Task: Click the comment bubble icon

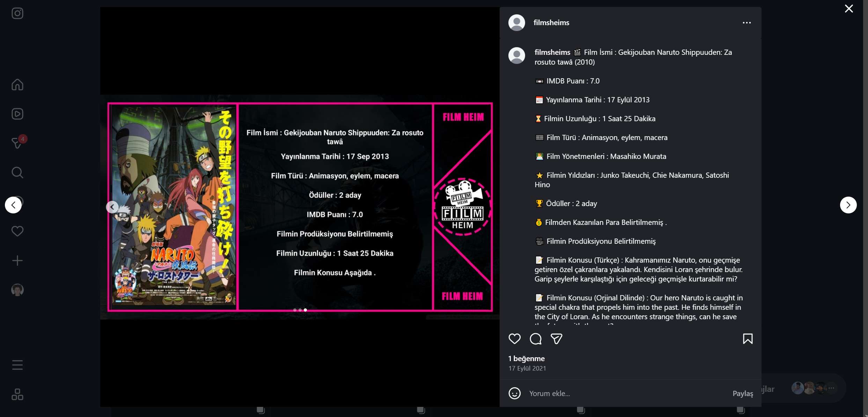Action: (535, 339)
